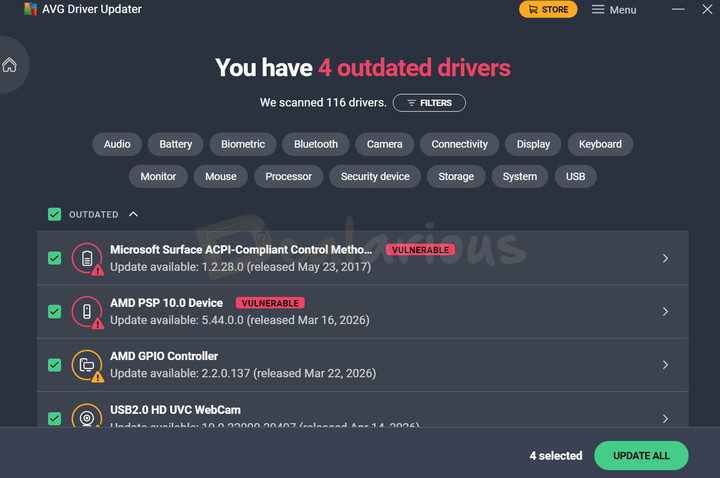
Task: Expand Microsoft Surface ACPI driver details
Action: coord(665,258)
